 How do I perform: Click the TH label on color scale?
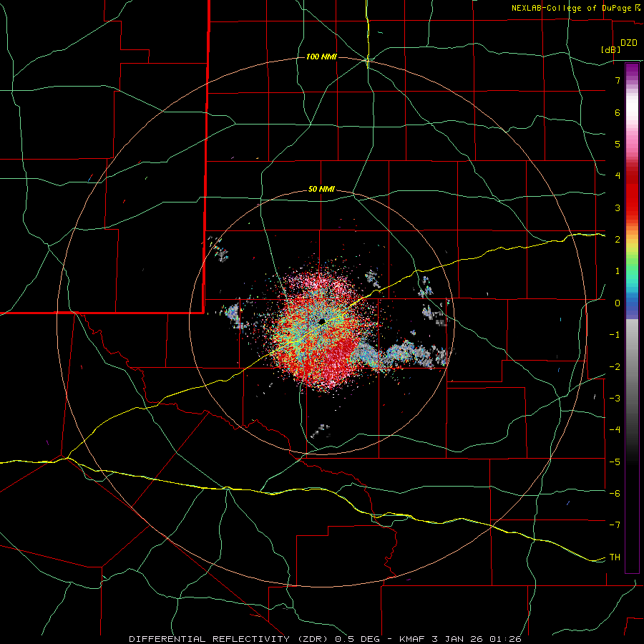point(615,557)
